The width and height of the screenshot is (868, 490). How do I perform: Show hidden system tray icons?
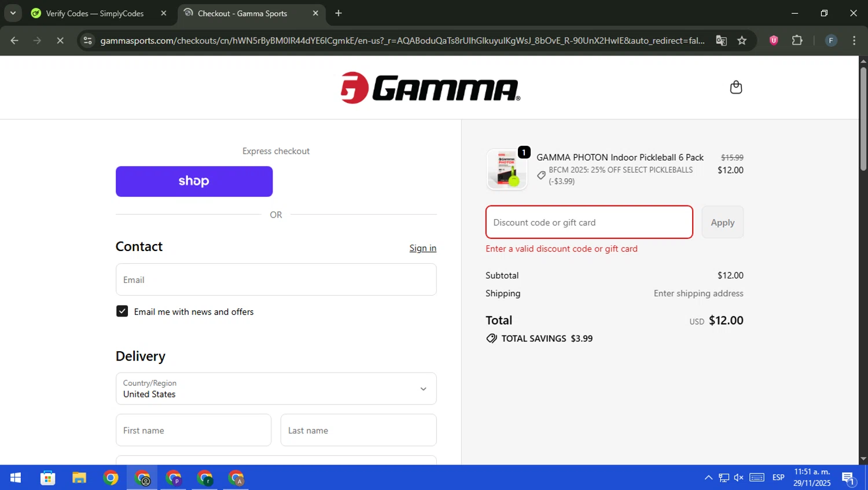pos(708,478)
